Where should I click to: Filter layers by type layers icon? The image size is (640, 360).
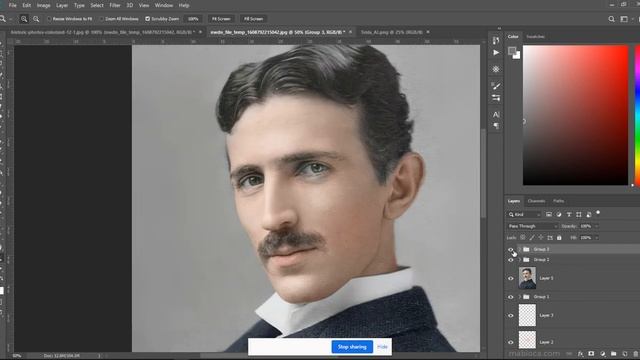(x=569, y=214)
